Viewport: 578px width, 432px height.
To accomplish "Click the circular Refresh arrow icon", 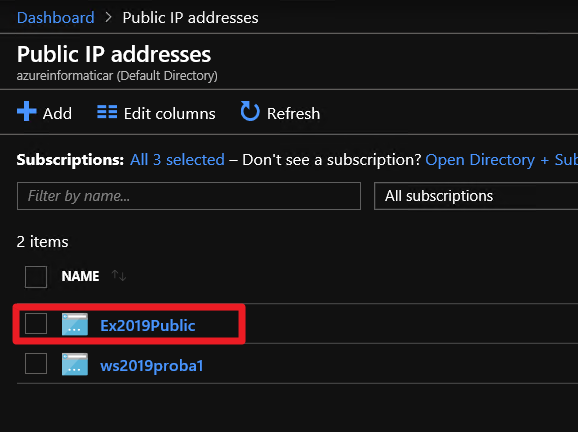I will (x=250, y=111).
